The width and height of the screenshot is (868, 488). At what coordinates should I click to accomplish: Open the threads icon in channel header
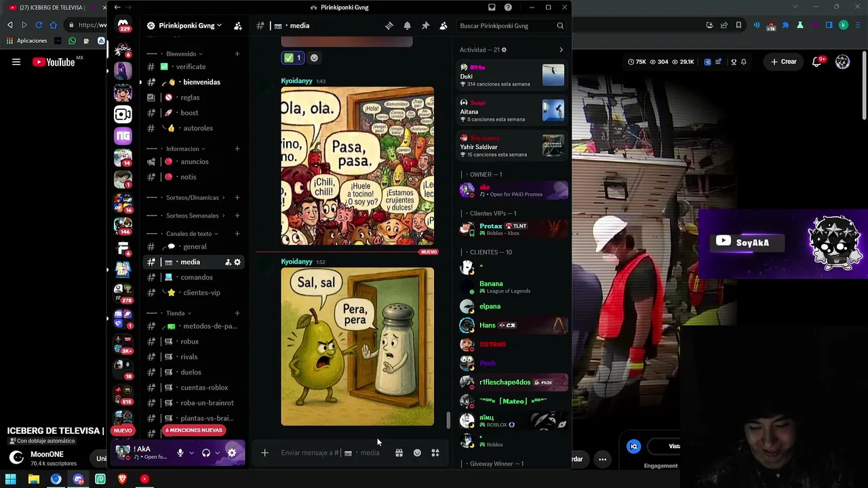(x=389, y=26)
